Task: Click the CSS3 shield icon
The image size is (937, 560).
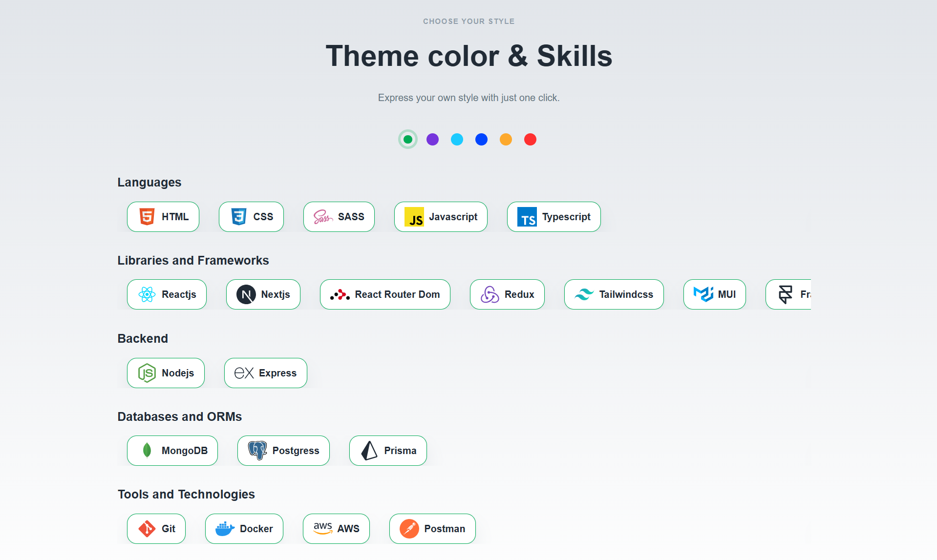Action: (238, 216)
